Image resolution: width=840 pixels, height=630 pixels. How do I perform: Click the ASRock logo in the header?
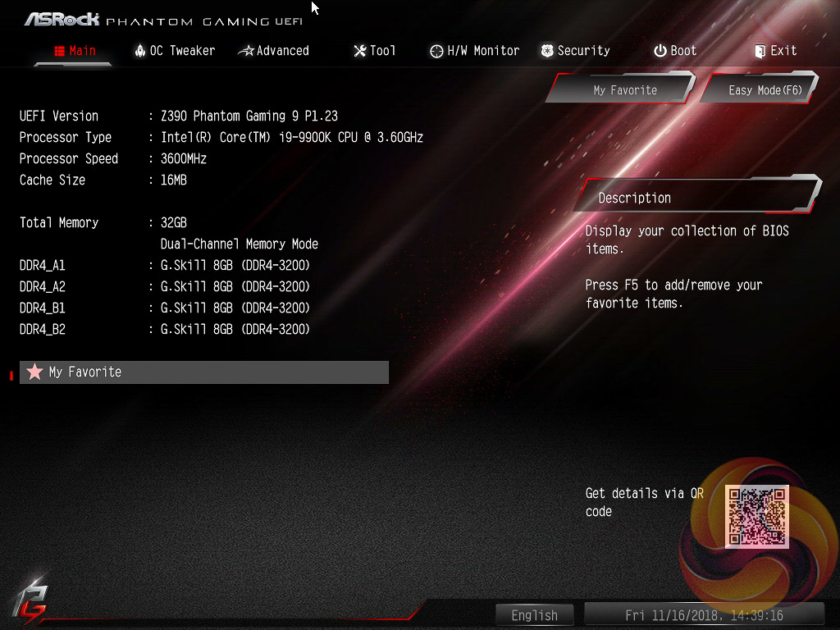pos(62,20)
